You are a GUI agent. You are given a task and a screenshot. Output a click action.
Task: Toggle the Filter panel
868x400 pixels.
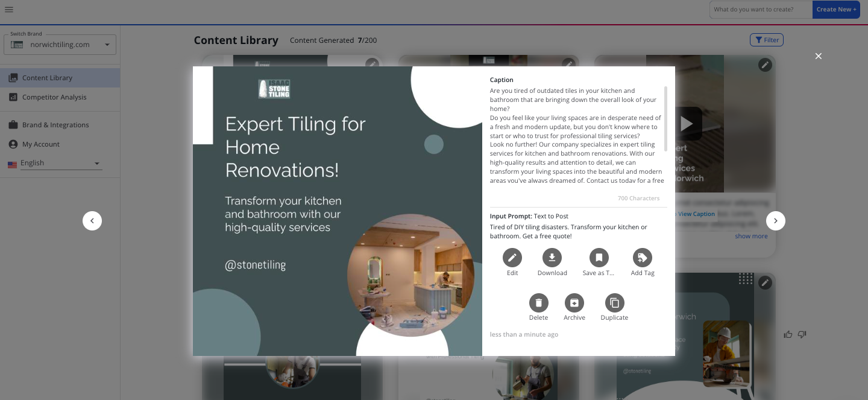[766, 39]
